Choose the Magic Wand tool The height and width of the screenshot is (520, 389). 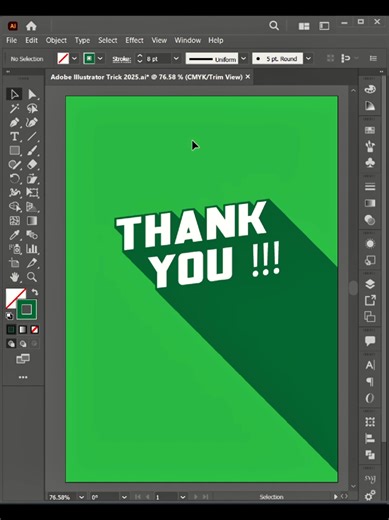14,109
